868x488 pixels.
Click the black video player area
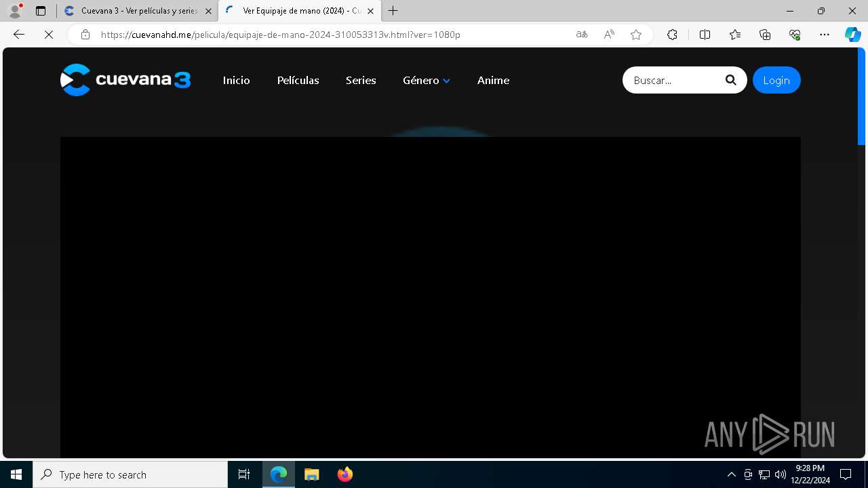tap(430, 297)
